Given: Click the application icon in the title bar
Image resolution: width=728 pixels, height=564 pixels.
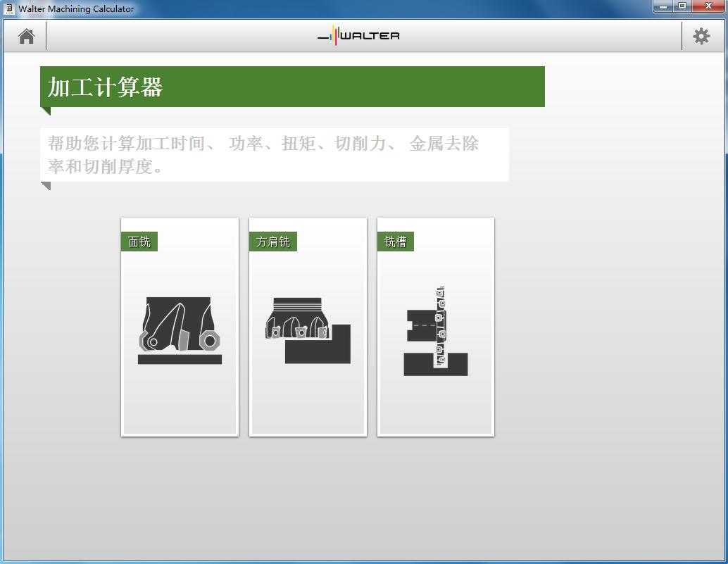Looking at the screenshot, I should [8, 8].
